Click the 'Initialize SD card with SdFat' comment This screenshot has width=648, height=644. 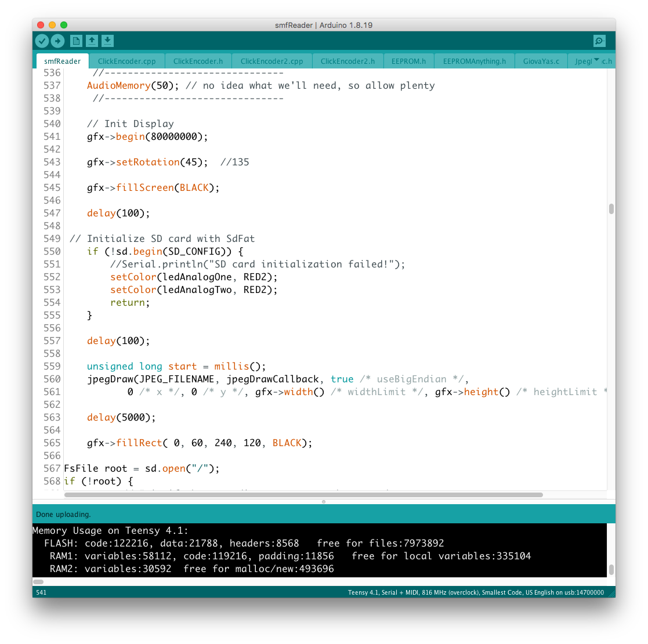[162, 238]
